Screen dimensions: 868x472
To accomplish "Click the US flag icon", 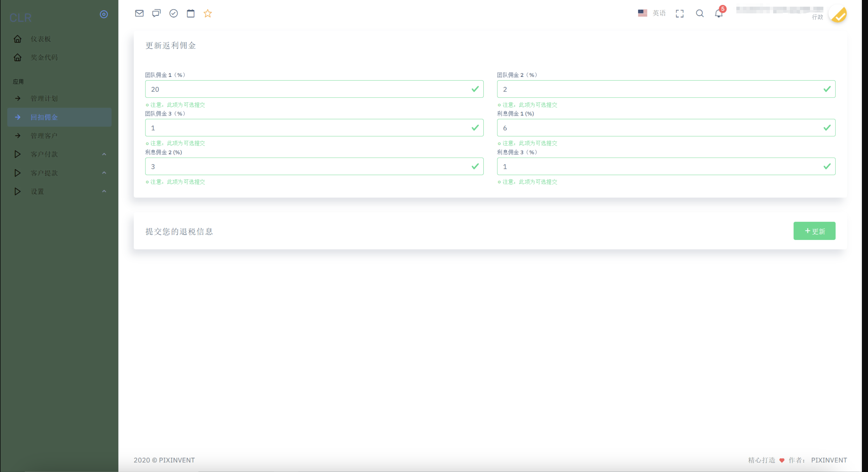I will pos(643,13).
